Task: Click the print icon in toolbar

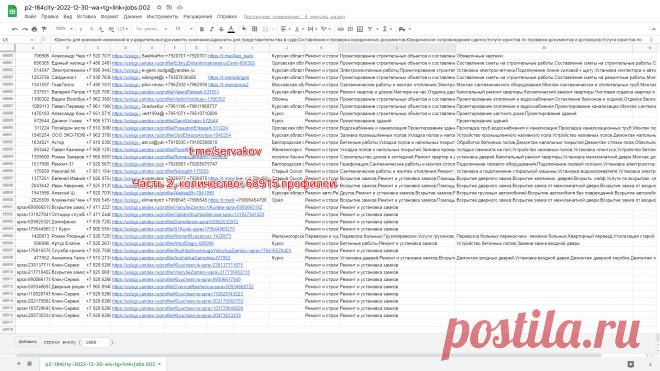Action: pyautogui.click(x=35, y=29)
